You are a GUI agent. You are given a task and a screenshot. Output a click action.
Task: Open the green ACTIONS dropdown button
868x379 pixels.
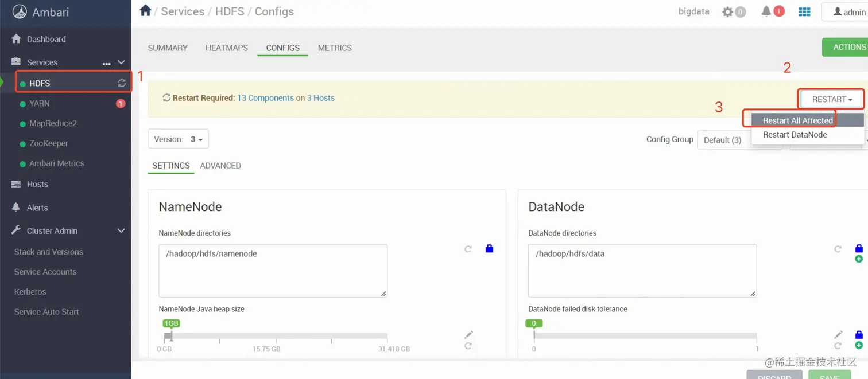click(846, 47)
